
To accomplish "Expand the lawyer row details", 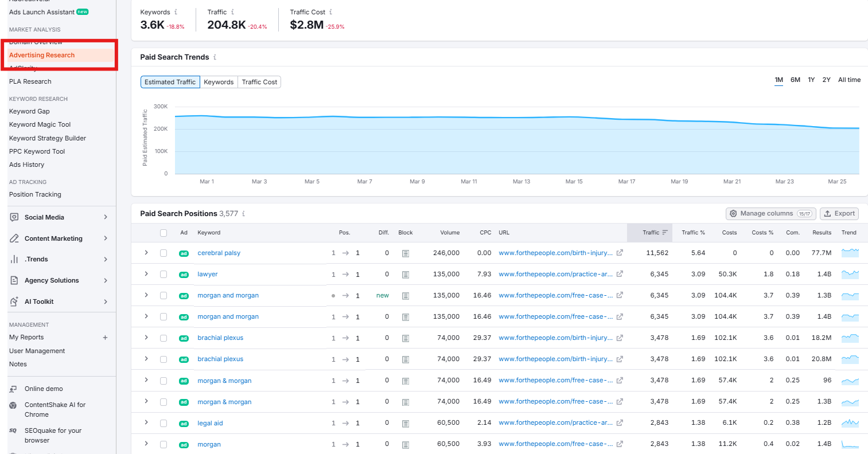I will coord(146,273).
